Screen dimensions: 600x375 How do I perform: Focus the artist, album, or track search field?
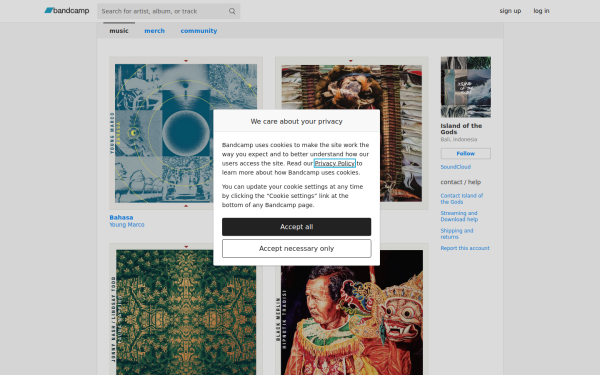click(168, 11)
